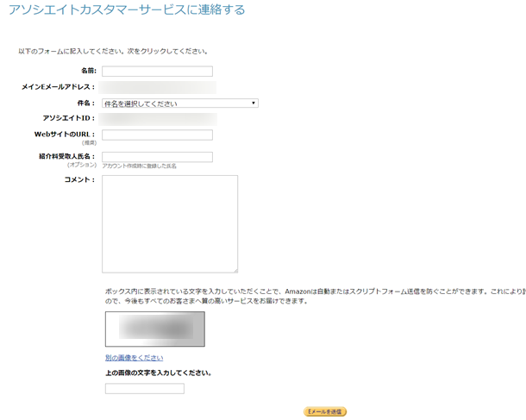This screenshot has height=420, width=526.
Task: Click inside the コメント text area
Action: (x=170, y=223)
